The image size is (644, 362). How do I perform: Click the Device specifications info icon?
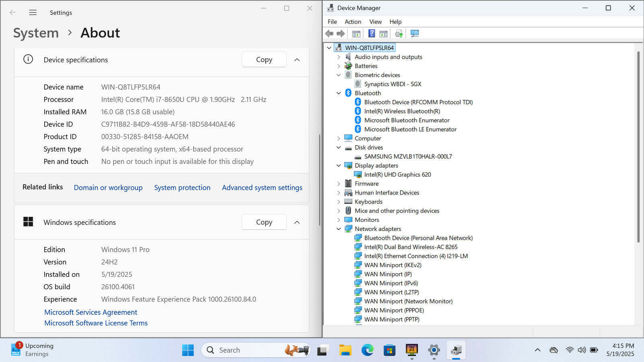click(x=28, y=60)
